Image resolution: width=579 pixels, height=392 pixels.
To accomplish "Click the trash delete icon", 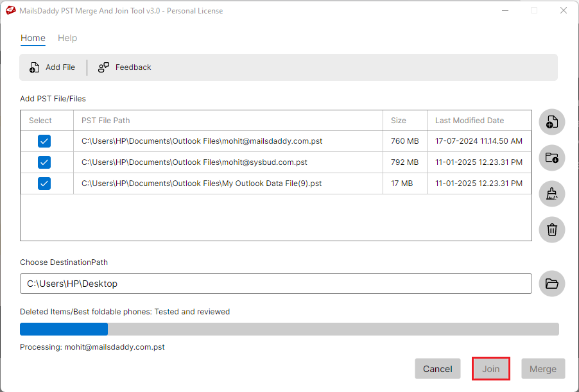I will (x=551, y=229).
